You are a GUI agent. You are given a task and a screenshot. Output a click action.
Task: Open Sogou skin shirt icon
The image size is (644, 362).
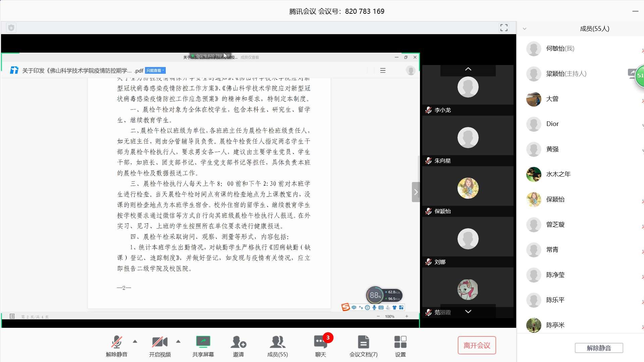coord(394,307)
